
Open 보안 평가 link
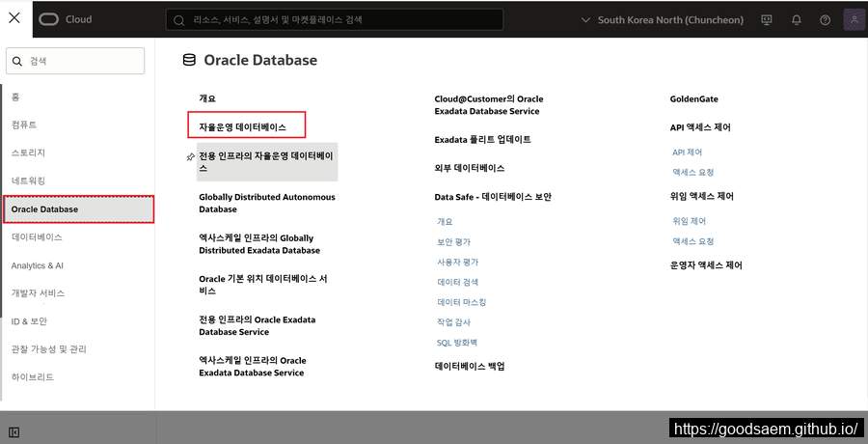point(453,241)
